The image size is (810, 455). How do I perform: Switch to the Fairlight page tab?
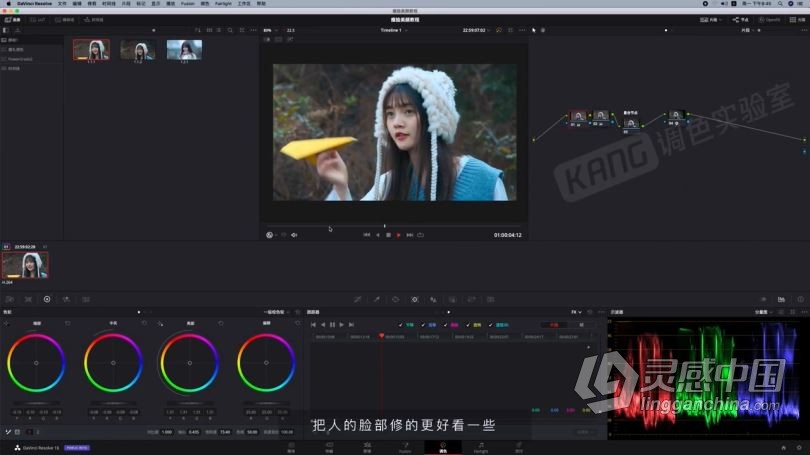point(481,447)
